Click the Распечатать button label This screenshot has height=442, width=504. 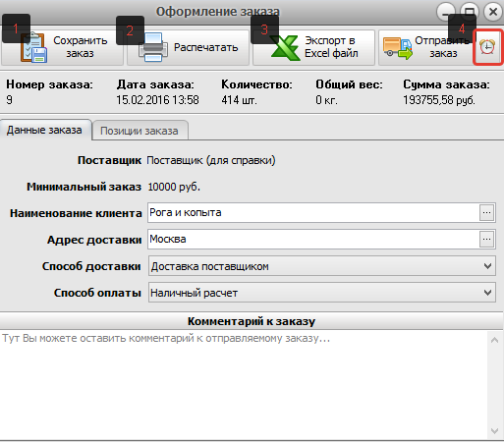206,47
